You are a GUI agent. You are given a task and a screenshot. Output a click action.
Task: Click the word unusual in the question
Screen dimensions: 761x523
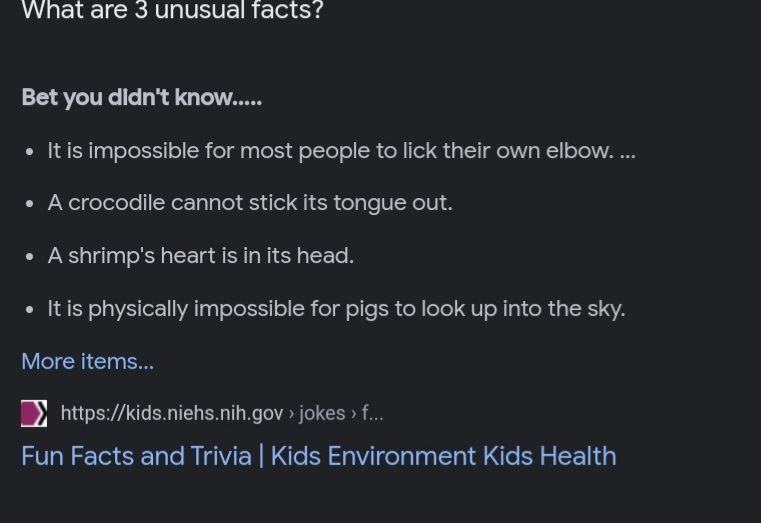pyautogui.click(x=199, y=10)
